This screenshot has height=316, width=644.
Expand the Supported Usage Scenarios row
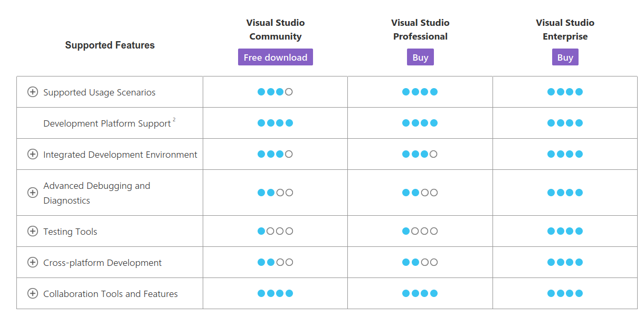(x=32, y=91)
